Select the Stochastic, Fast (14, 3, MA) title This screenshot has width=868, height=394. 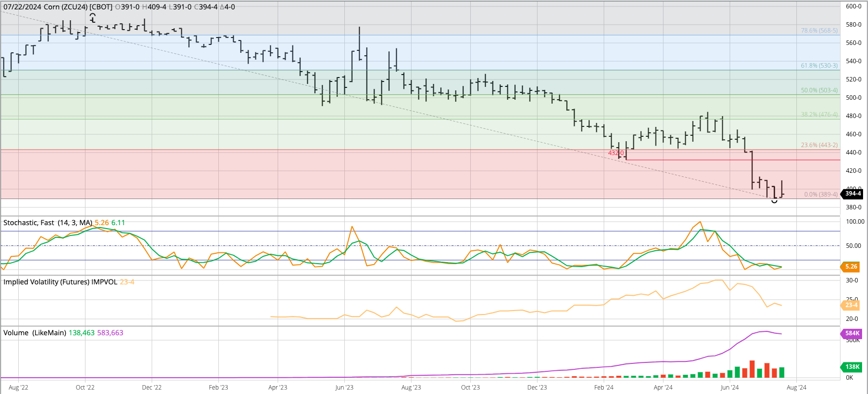[x=48, y=223]
